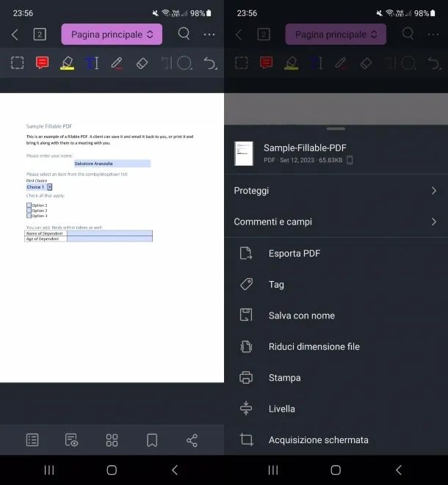Select the yellow highlighter tool
Screen dimensions: 448x485
(67, 63)
